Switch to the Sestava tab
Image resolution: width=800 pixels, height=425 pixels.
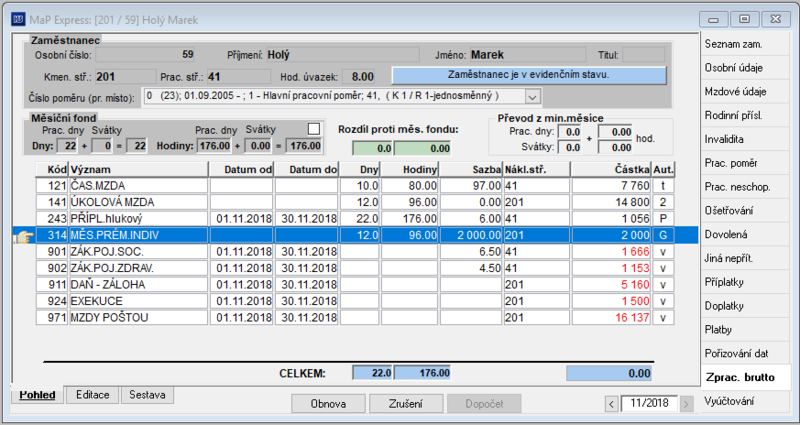tap(147, 395)
